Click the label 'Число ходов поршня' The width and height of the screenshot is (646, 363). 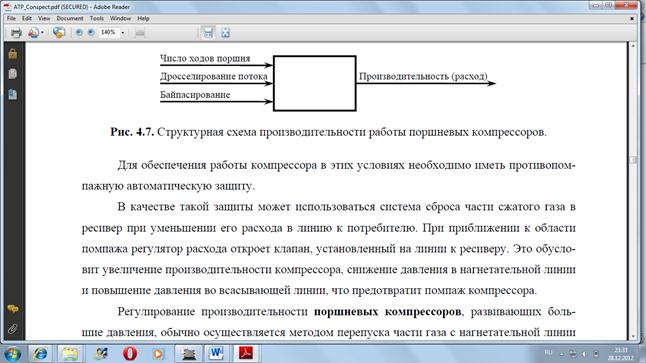click(x=205, y=59)
